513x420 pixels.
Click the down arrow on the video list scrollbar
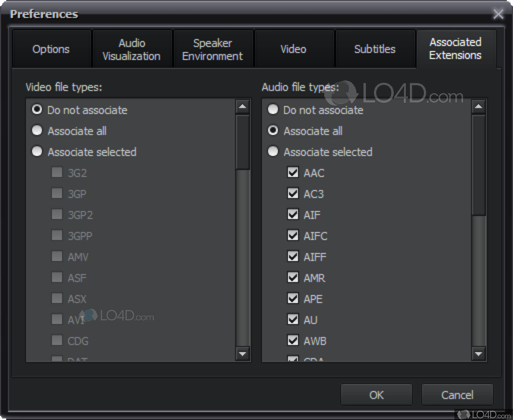tap(243, 354)
